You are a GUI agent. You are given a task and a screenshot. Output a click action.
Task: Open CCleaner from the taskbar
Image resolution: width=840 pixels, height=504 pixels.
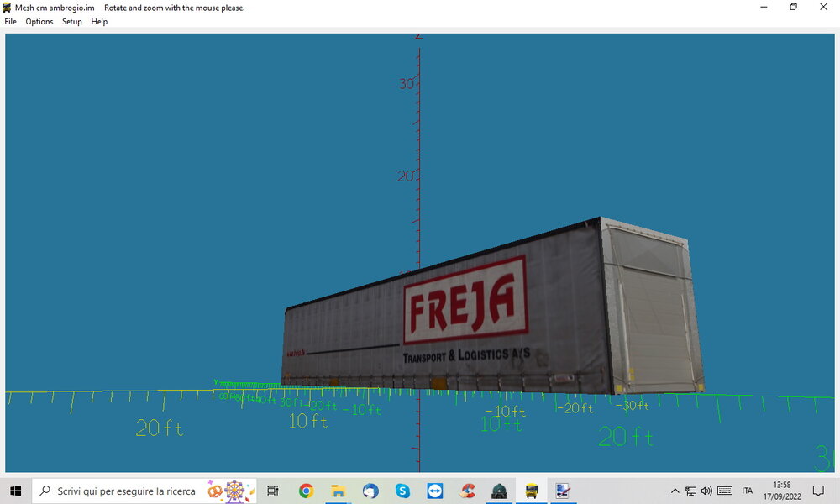point(467,491)
